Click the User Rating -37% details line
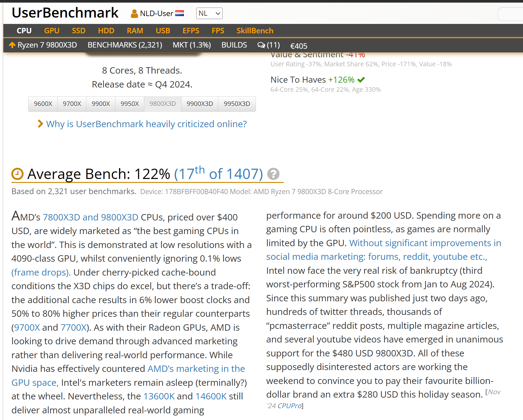Viewport: 523px width, 420px height. point(361,64)
